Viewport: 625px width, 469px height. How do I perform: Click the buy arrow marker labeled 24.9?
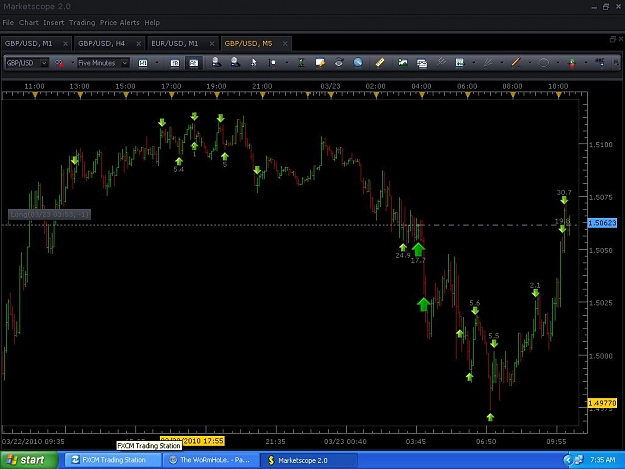(403, 247)
